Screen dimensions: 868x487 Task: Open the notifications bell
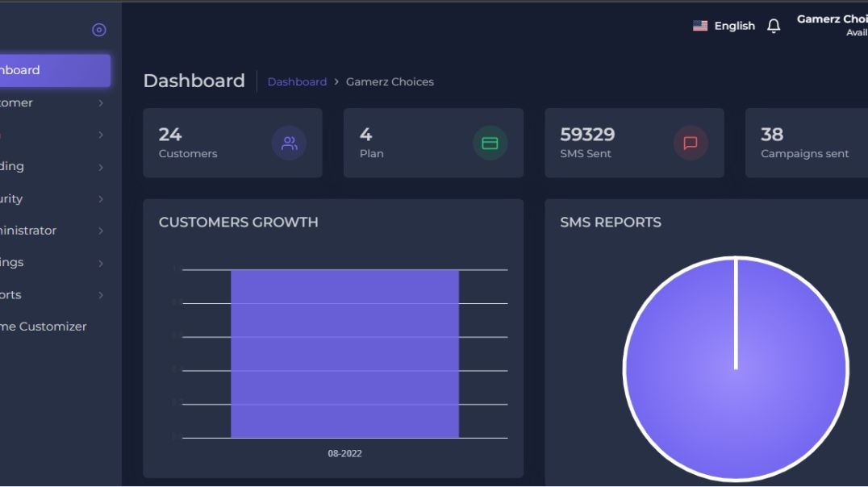[x=774, y=27]
